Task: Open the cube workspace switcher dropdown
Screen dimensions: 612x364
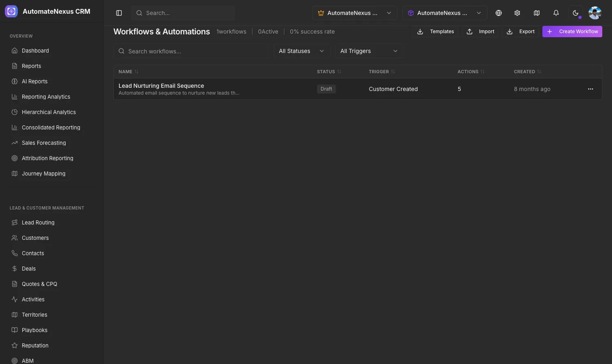Action: click(444, 13)
